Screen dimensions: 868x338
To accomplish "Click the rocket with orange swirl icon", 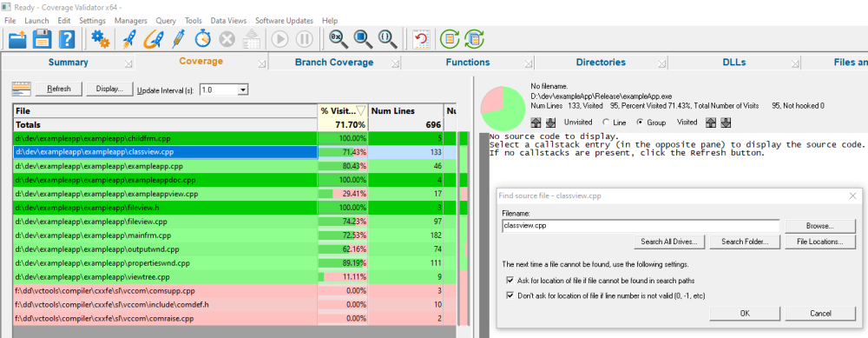I will [154, 39].
